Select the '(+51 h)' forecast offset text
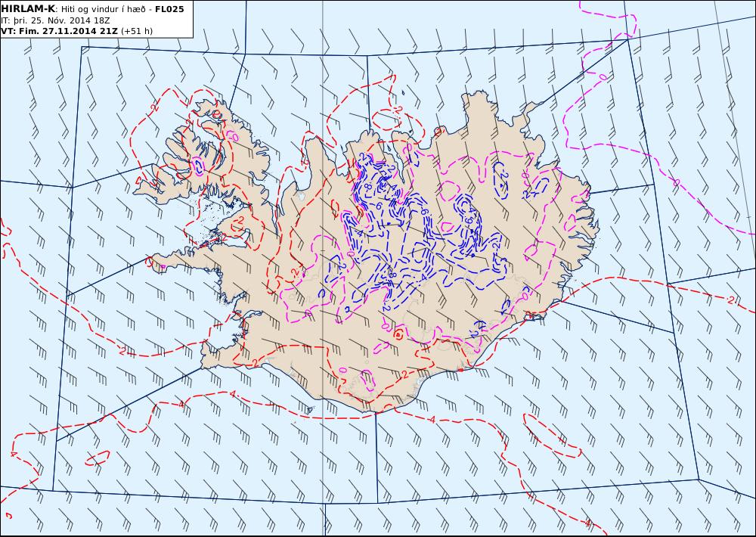The image size is (756, 537). point(136,31)
